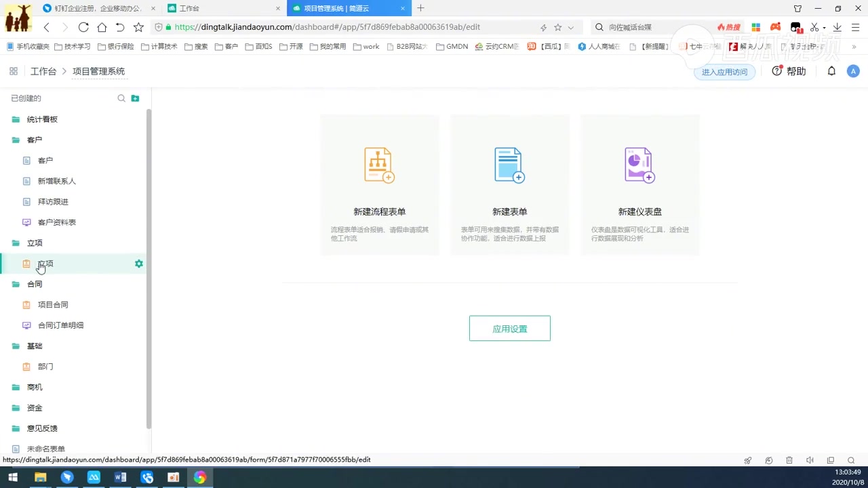Click the blue avatar A icon top right
This screenshot has height=488, width=868.
(853, 70)
